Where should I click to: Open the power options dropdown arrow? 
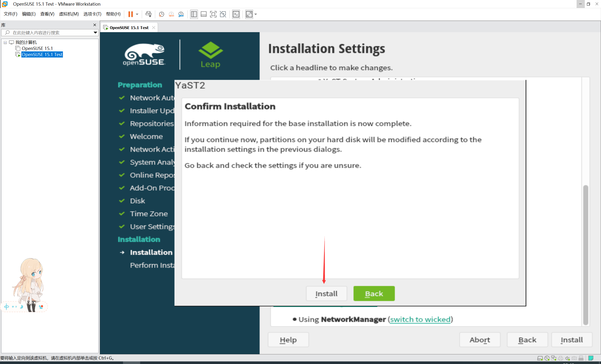(137, 14)
